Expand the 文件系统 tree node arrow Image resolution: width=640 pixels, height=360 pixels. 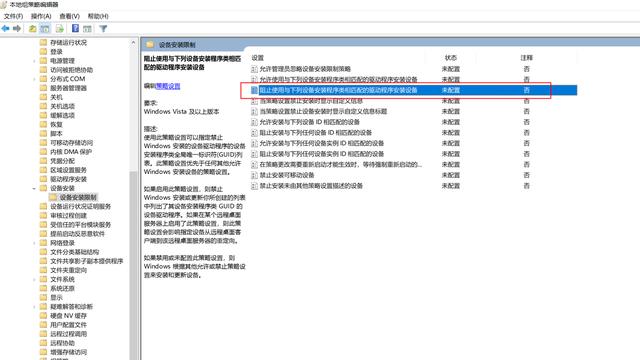coord(34,279)
